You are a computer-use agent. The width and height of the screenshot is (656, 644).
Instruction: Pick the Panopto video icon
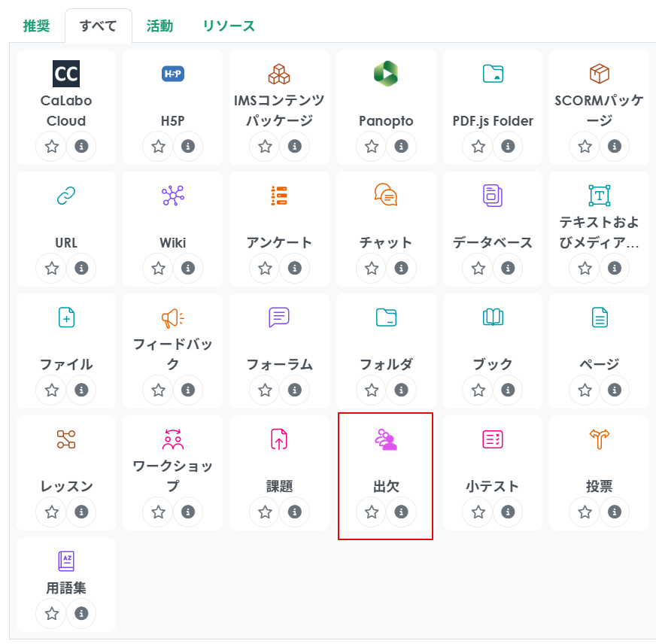[x=386, y=74]
